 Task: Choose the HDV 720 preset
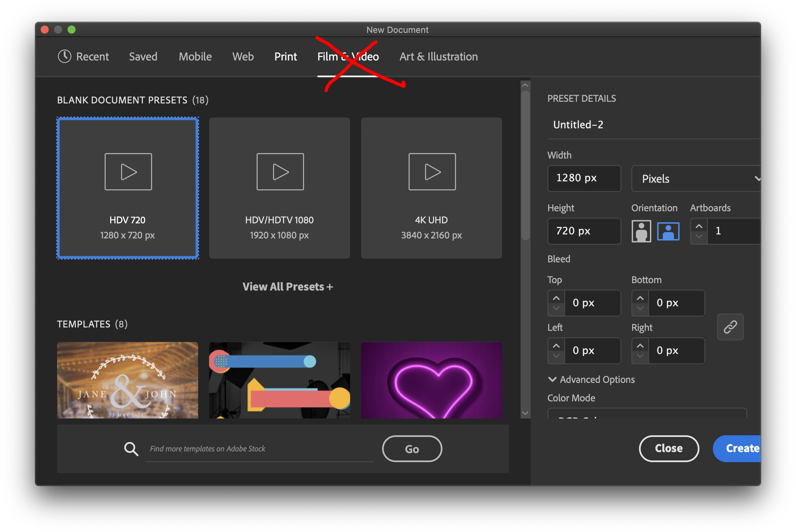pos(128,188)
